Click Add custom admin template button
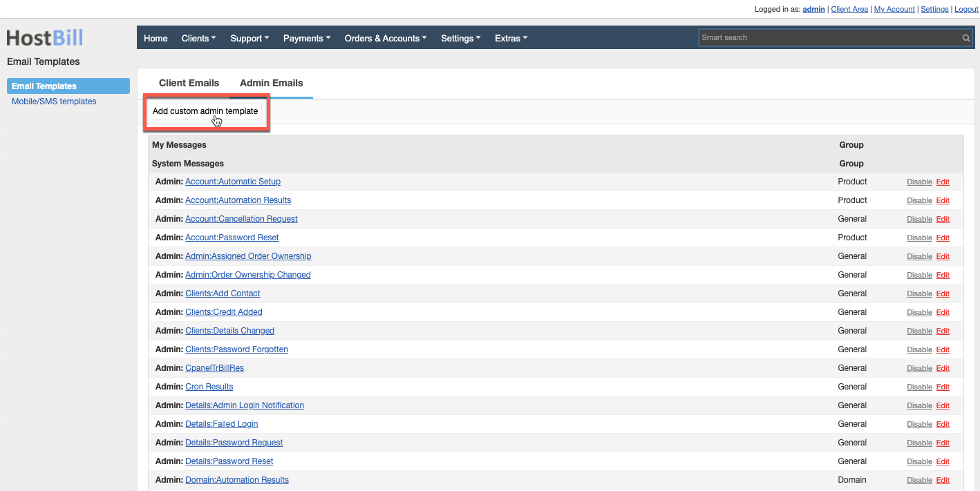This screenshot has height=491, width=980. coord(205,111)
